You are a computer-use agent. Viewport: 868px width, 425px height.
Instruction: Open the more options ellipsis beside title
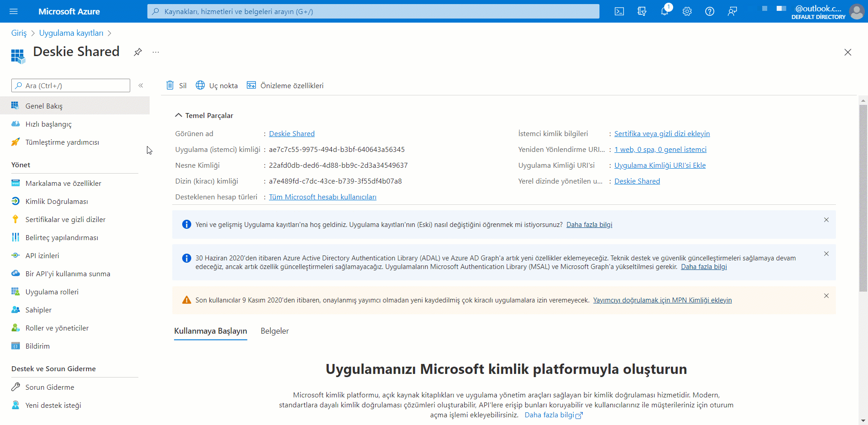pyautogui.click(x=156, y=52)
